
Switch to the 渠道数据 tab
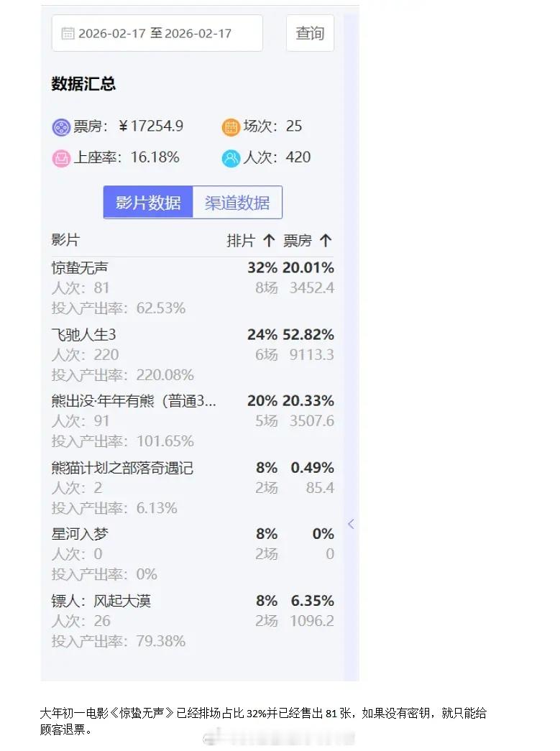coord(237,203)
